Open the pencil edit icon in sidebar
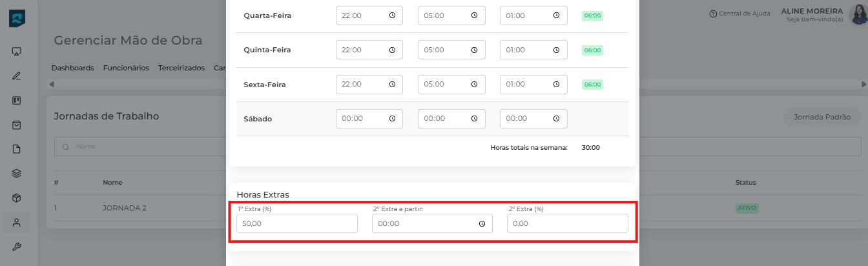This screenshot has height=266, width=868. [17, 76]
